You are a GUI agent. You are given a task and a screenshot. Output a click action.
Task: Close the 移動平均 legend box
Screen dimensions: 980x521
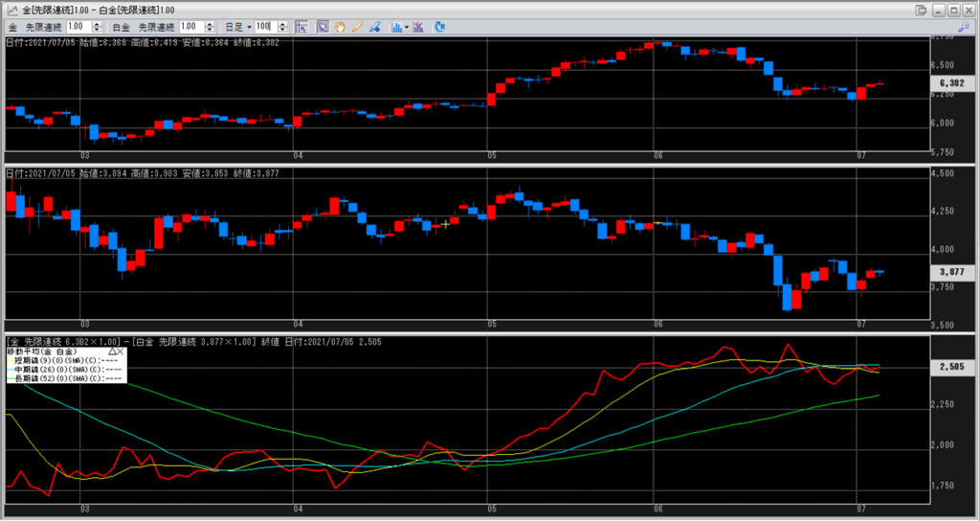(122, 352)
